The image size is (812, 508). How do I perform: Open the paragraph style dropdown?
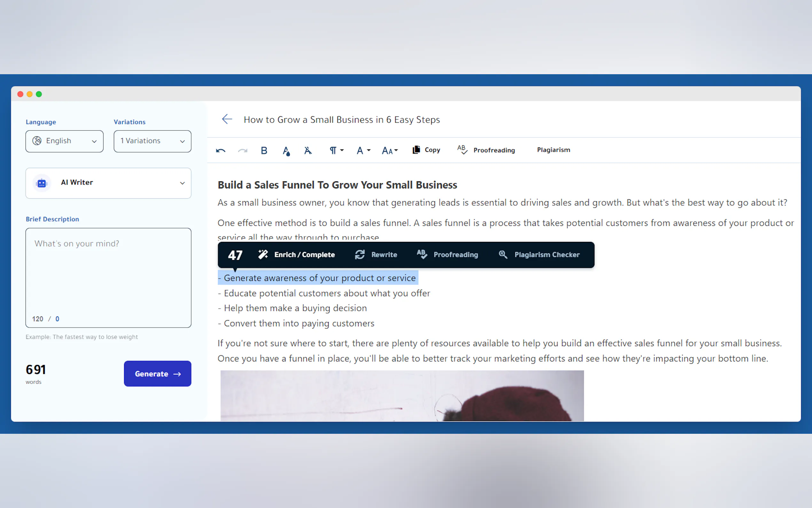[x=336, y=150]
